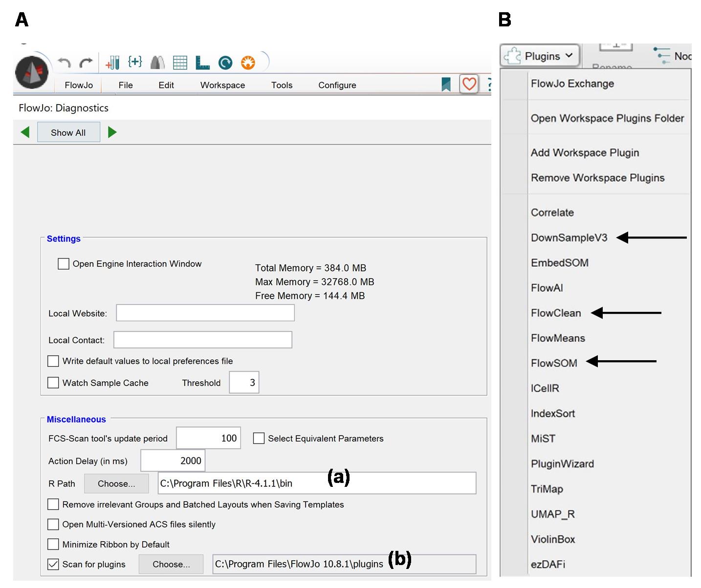Click the teal circular arrow icon
This screenshot has width=701, height=588.
(225, 63)
